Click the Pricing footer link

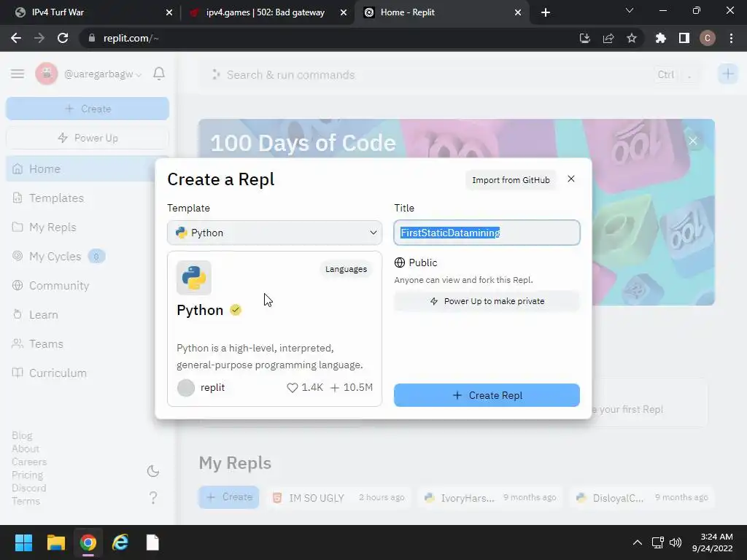(x=27, y=475)
